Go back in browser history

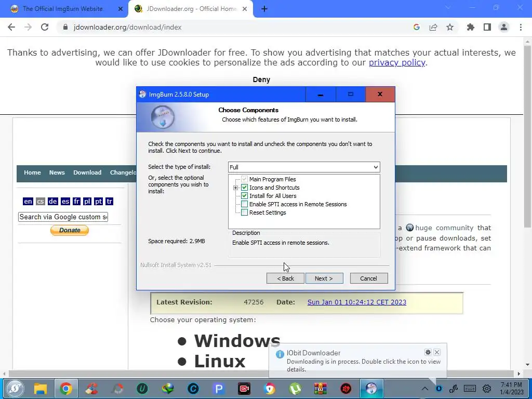tap(11, 27)
